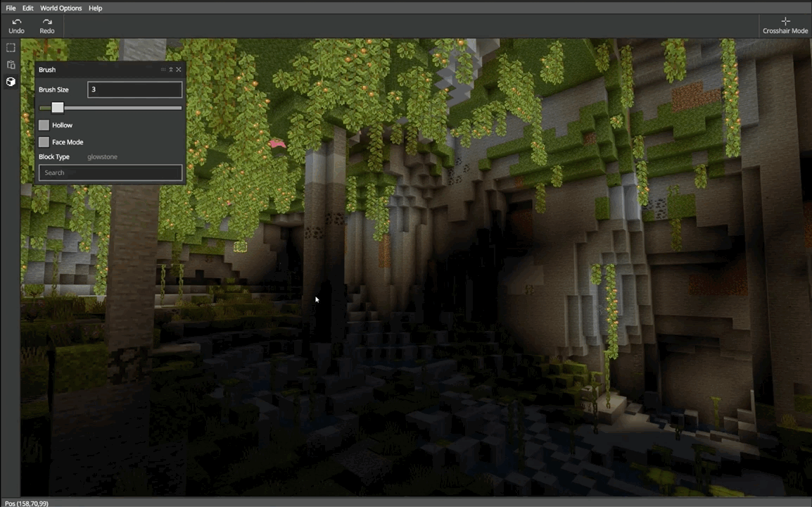The width and height of the screenshot is (812, 507).
Task: Toggle the Face Mode checkbox
Action: 44,142
